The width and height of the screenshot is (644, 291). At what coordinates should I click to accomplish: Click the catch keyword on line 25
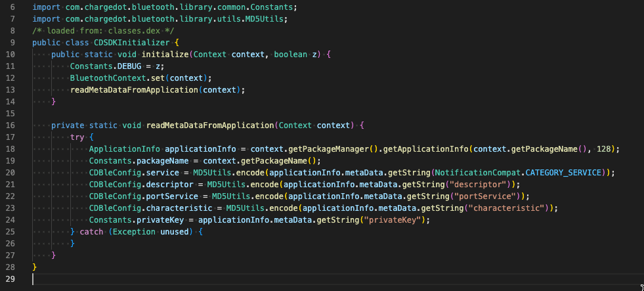(x=92, y=232)
